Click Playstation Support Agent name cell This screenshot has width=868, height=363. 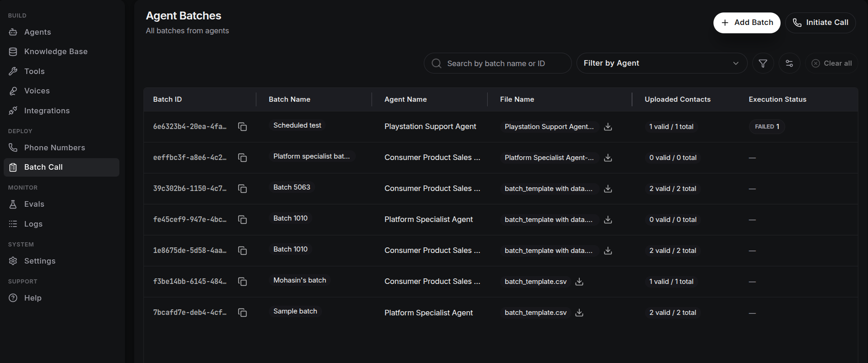coord(430,127)
